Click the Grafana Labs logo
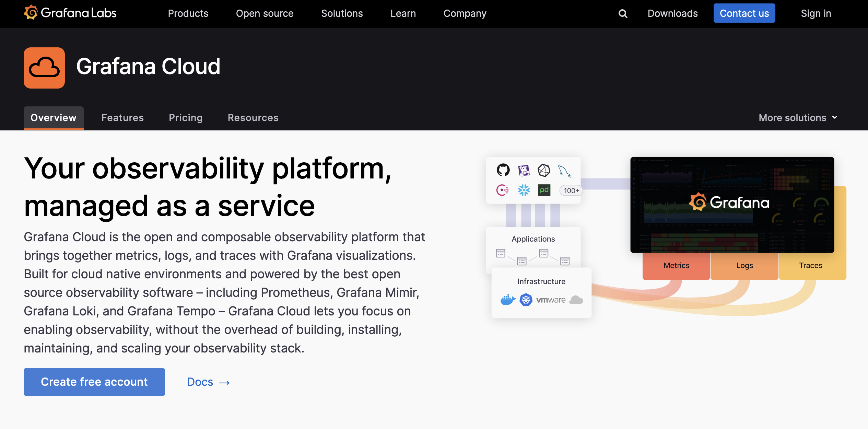 coord(70,13)
